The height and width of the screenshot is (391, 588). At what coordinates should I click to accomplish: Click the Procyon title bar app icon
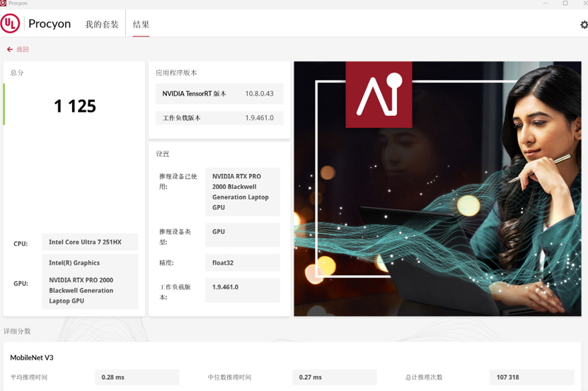click(3, 3)
